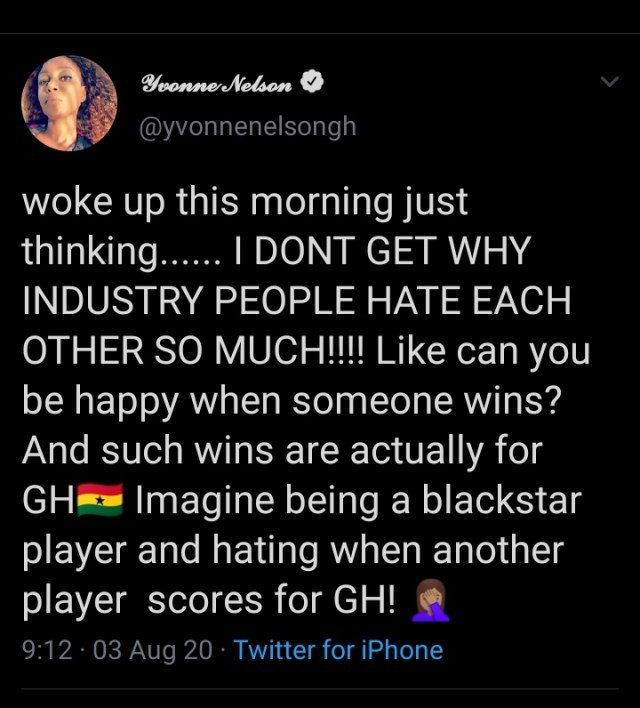Click the "I DONT GET WHY" text
This screenshot has width=640, height=708.
click(x=382, y=251)
